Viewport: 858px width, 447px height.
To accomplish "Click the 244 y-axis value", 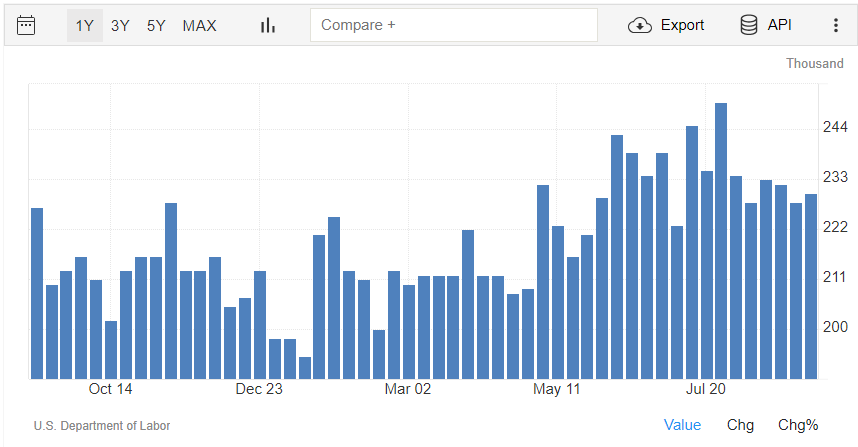I will (836, 127).
